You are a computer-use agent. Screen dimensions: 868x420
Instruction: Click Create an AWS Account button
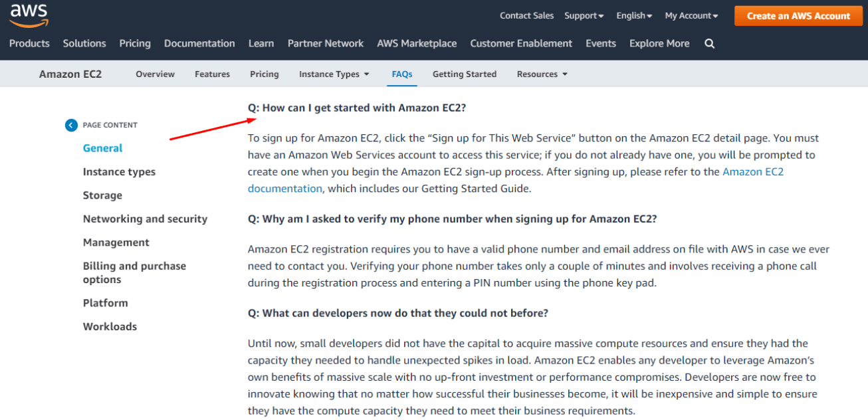(798, 16)
